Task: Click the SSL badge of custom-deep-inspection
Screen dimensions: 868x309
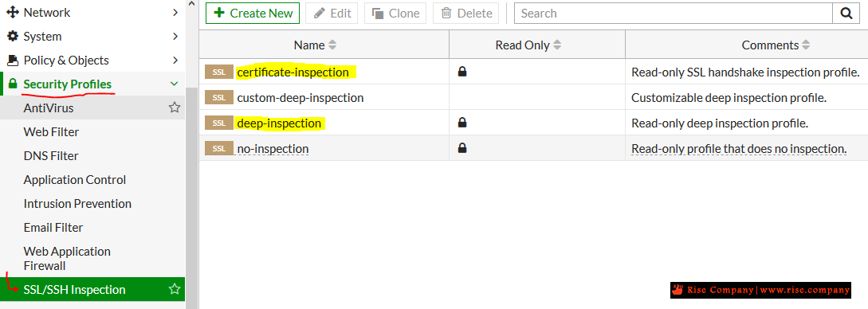Action: [219, 98]
